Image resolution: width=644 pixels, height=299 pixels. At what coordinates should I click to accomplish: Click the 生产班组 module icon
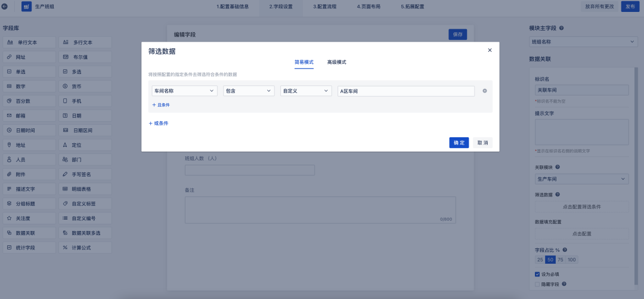[x=26, y=7]
